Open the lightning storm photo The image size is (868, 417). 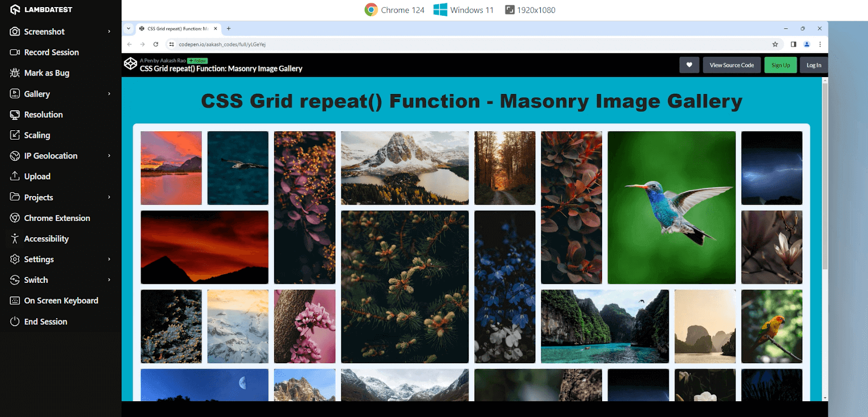pyautogui.click(x=771, y=168)
